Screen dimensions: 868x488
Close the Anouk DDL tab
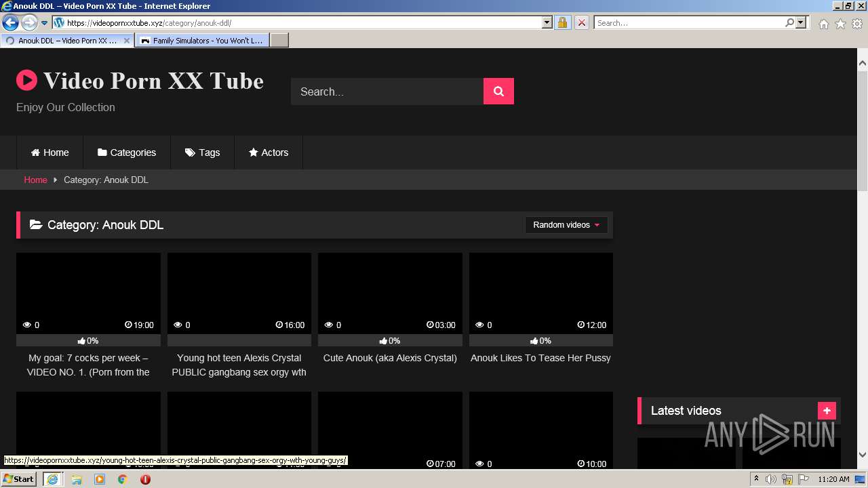tap(126, 41)
